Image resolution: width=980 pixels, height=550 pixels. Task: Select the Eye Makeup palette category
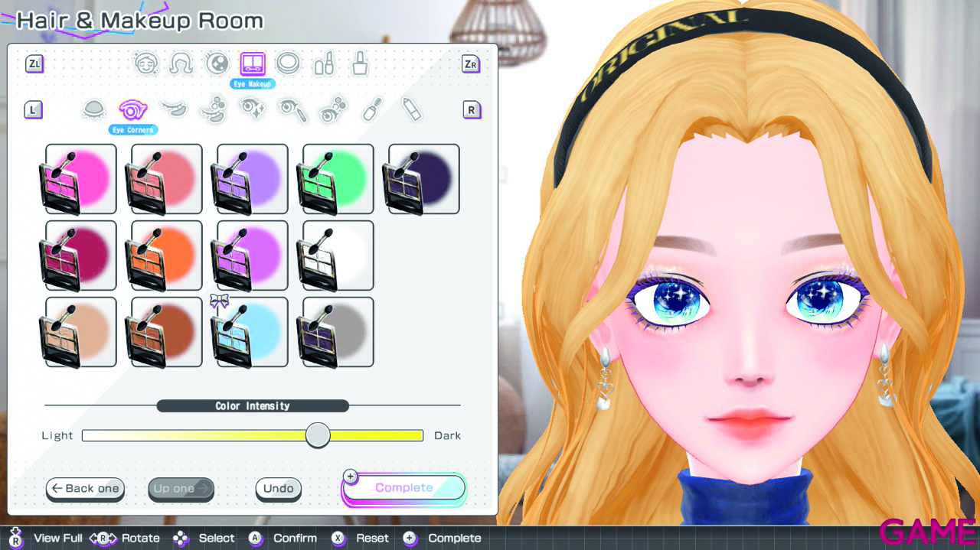tap(253, 63)
